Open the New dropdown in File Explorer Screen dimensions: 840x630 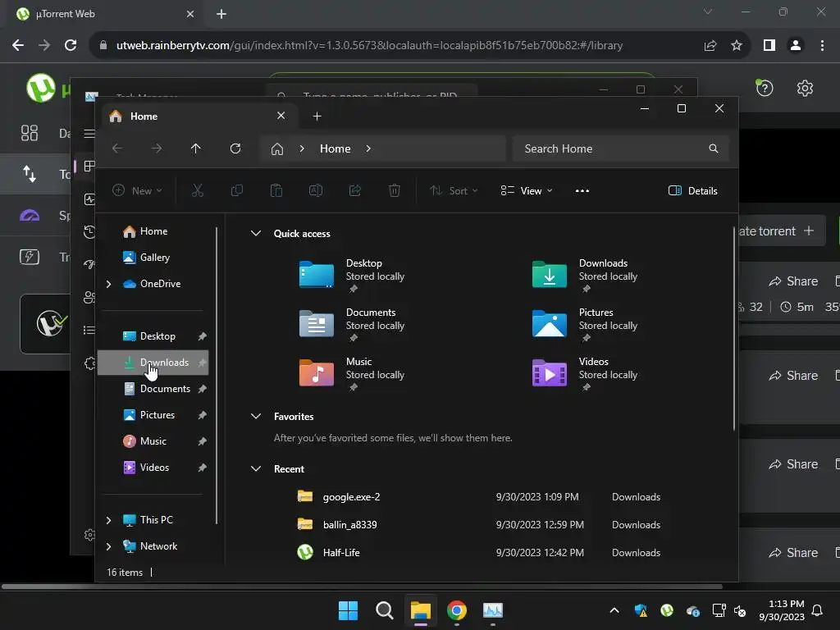click(137, 190)
